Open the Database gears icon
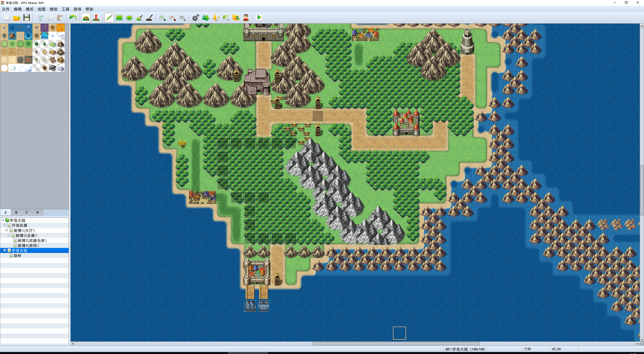Screen dimensions: 644x354 196,18
